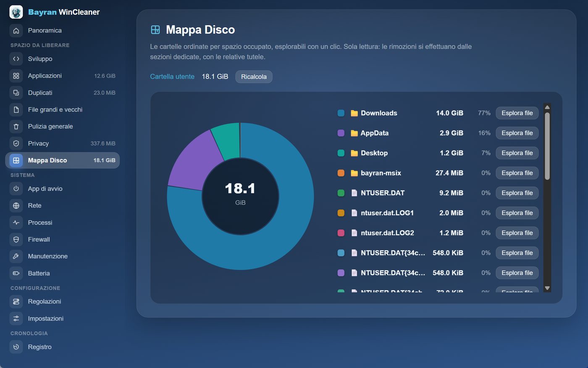Click the Registro history clock icon

click(x=16, y=347)
